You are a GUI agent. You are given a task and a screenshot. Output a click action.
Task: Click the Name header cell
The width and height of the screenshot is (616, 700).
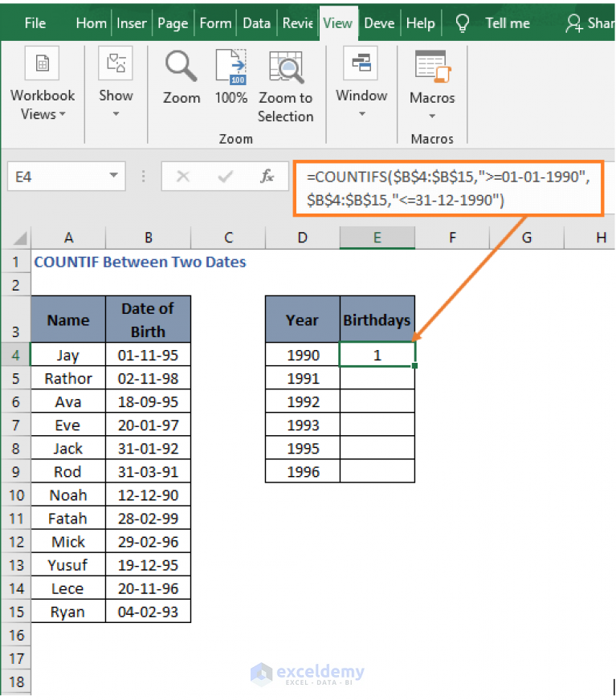(68, 319)
